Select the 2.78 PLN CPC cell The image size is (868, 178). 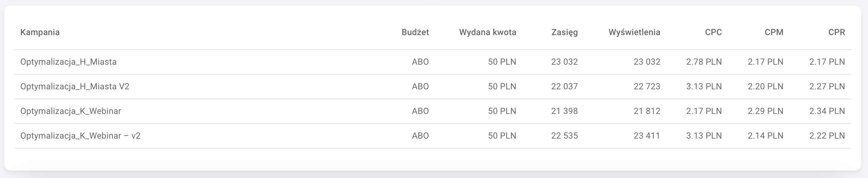pyautogui.click(x=704, y=62)
